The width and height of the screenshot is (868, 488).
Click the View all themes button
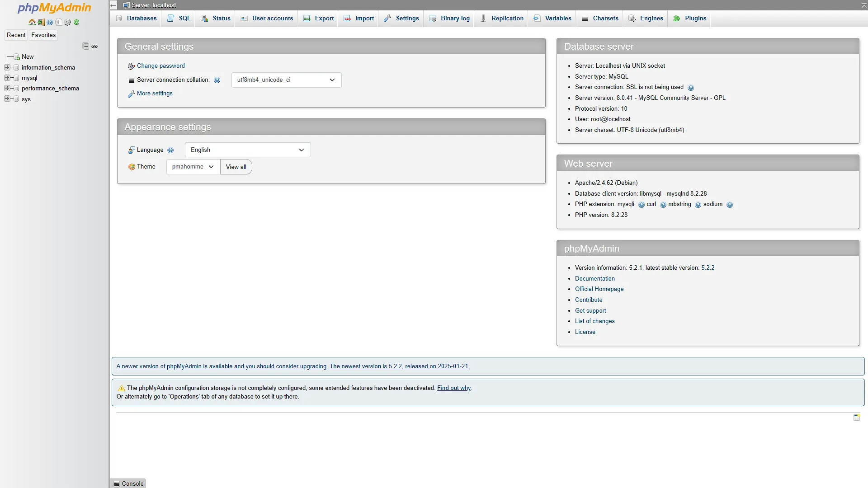236,167
